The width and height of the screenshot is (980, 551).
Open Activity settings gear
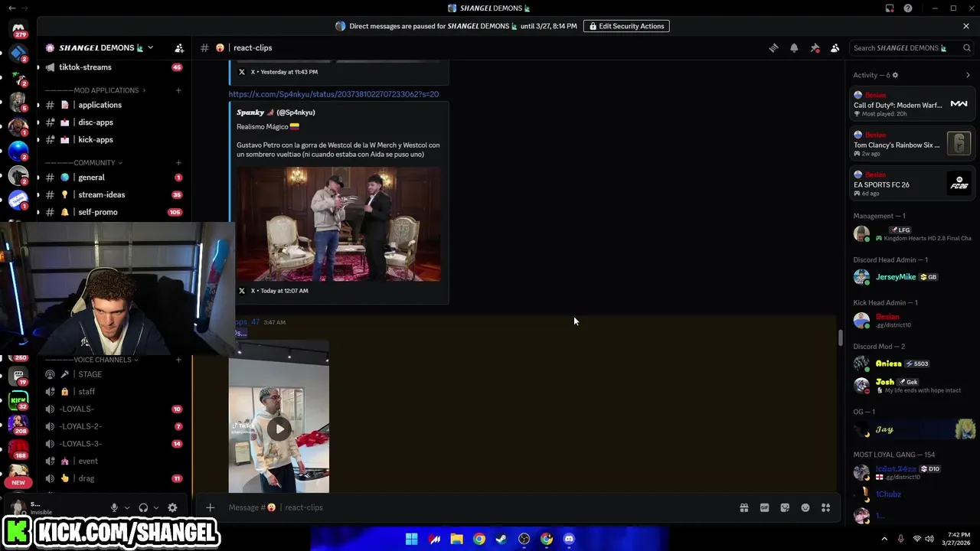[895, 75]
